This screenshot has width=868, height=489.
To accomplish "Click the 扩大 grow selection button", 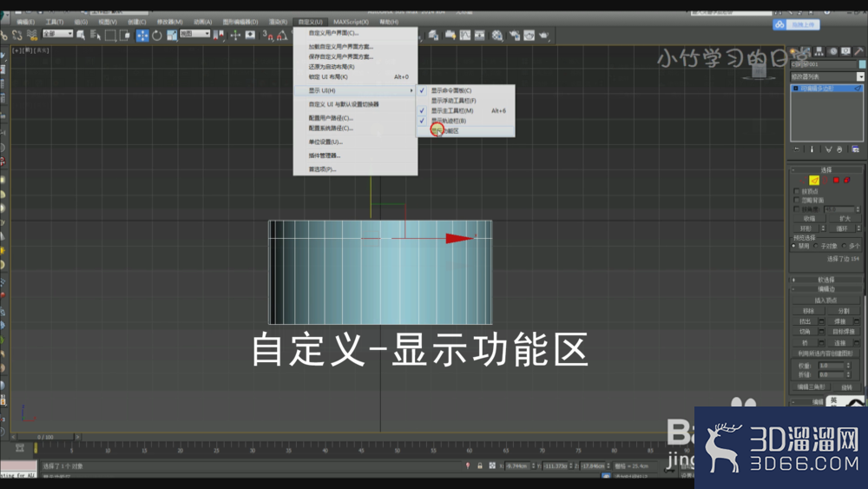I will [x=844, y=219].
